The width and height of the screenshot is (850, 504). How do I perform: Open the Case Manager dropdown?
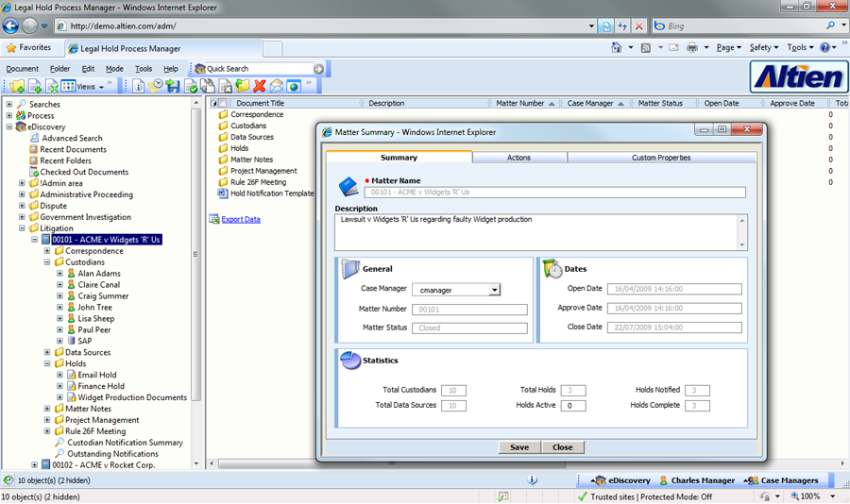pos(494,290)
